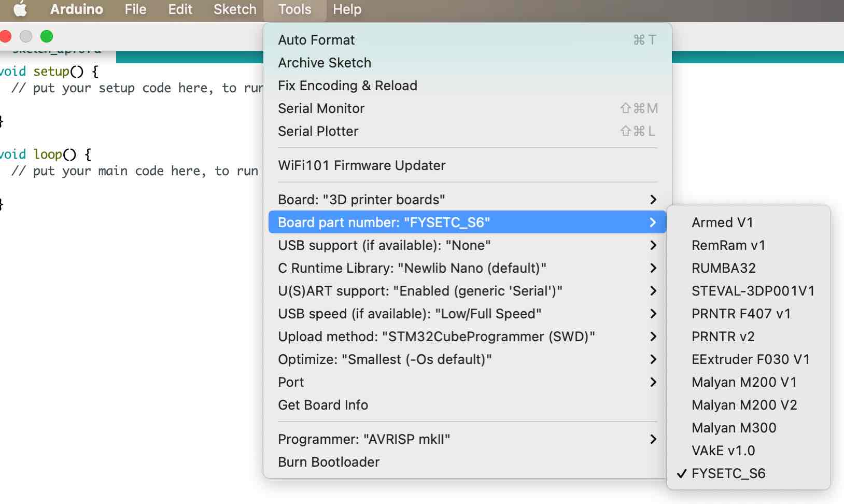844x504 pixels.
Task: Expand USB support (if available) submenu
Action: [468, 245]
